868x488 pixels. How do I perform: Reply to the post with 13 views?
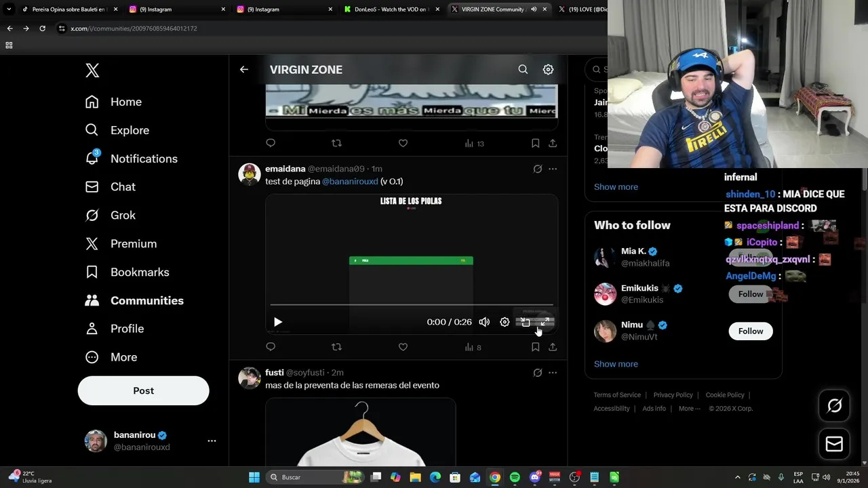[271, 143]
